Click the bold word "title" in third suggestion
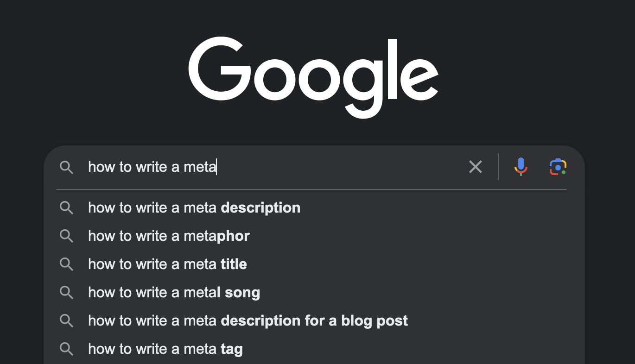This screenshot has width=635, height=364. point(234,264)
